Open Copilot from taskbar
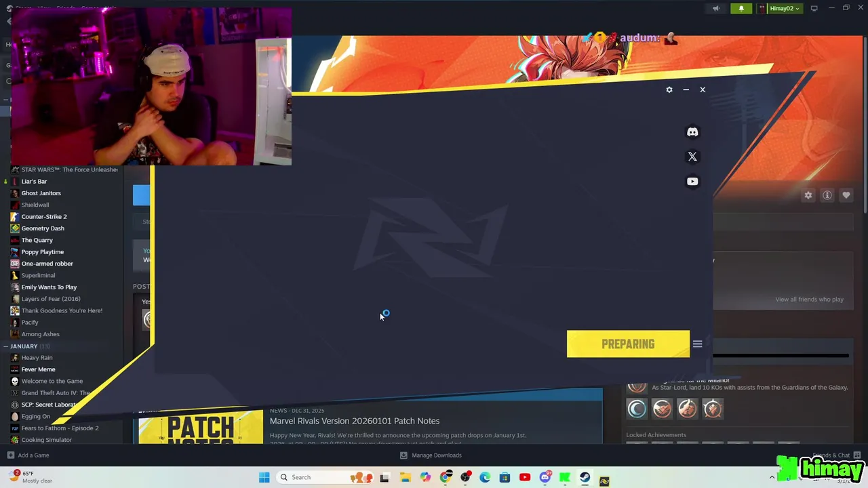Viewport: 868px width, 488px height. pos(425,477)
